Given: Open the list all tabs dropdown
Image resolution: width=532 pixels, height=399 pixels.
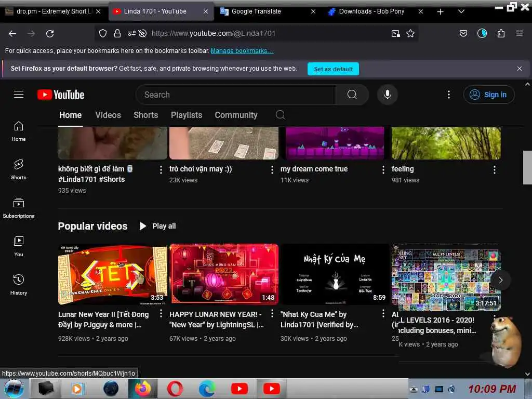Looking at the screenshot, I should pos(461,11).
